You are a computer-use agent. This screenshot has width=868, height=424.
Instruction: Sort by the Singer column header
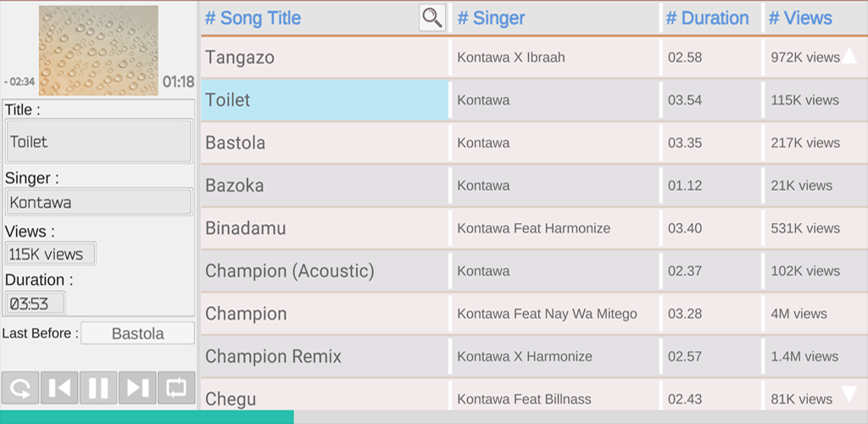(491, 18)
